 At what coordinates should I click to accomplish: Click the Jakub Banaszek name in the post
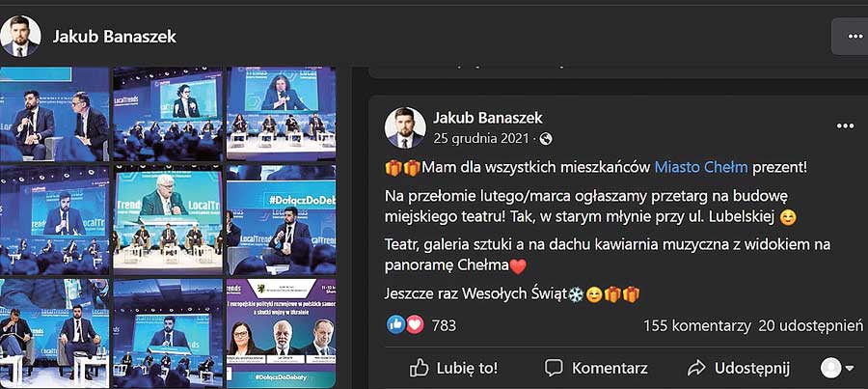pos(488,118)
